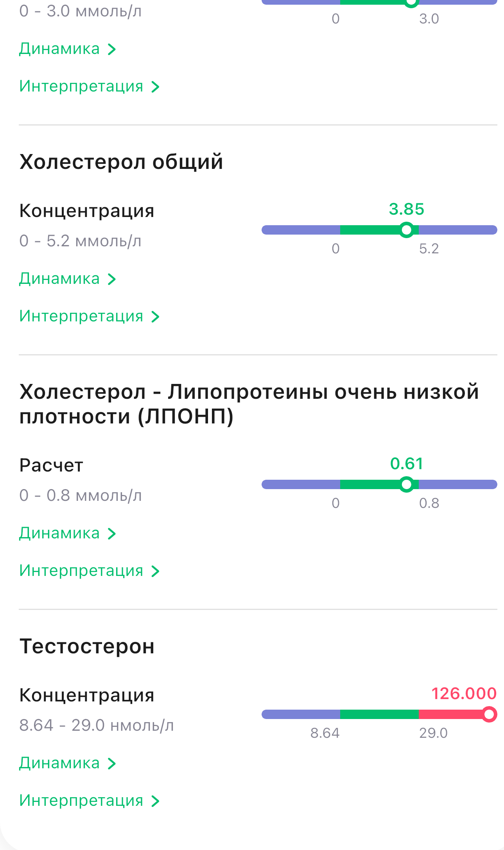Viewport: 504px width, 850px height.
Task: Select the Липопротеины очень низкой плотности heading
Action: pos(249,404)
